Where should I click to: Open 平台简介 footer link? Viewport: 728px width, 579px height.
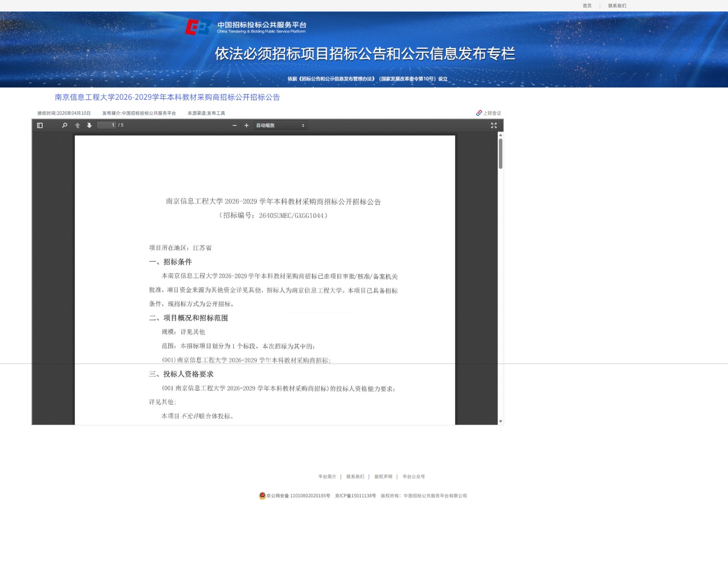pyautogui.click(x=327, y=477)
